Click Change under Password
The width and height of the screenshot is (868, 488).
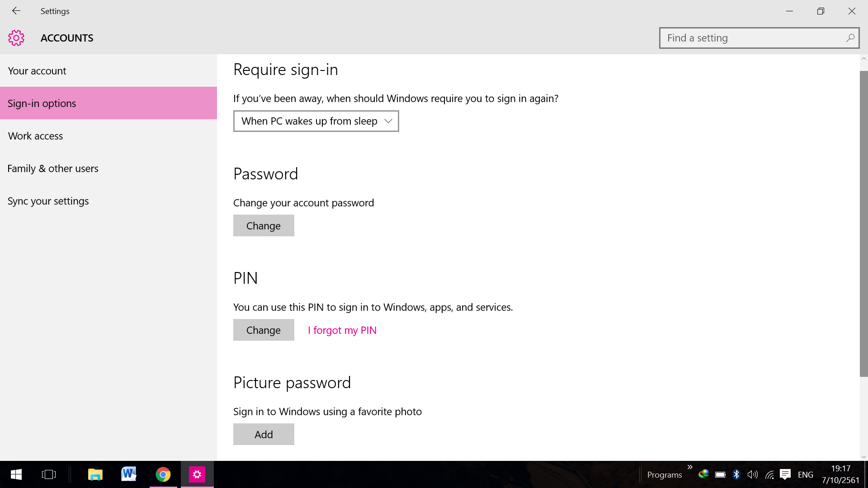click(264, 225)
